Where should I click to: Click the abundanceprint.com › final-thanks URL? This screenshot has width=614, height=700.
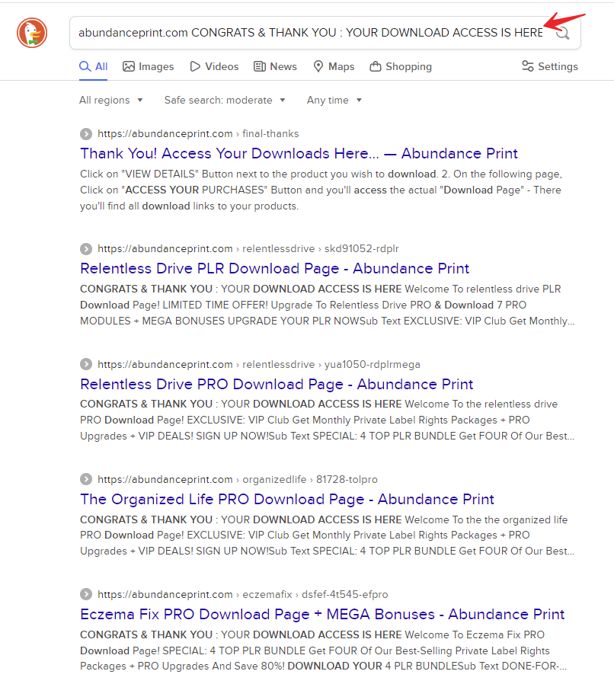pyautogui.click(x=198, y=134)
